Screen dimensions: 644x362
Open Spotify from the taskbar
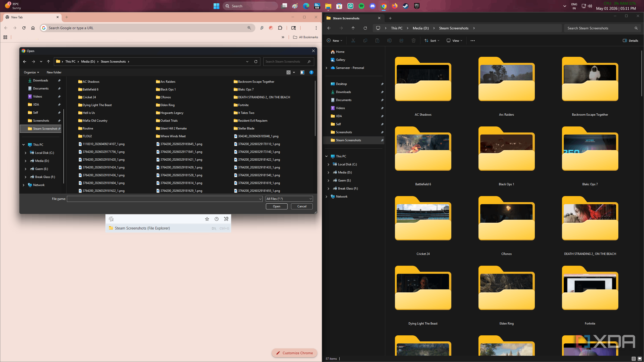361,6
